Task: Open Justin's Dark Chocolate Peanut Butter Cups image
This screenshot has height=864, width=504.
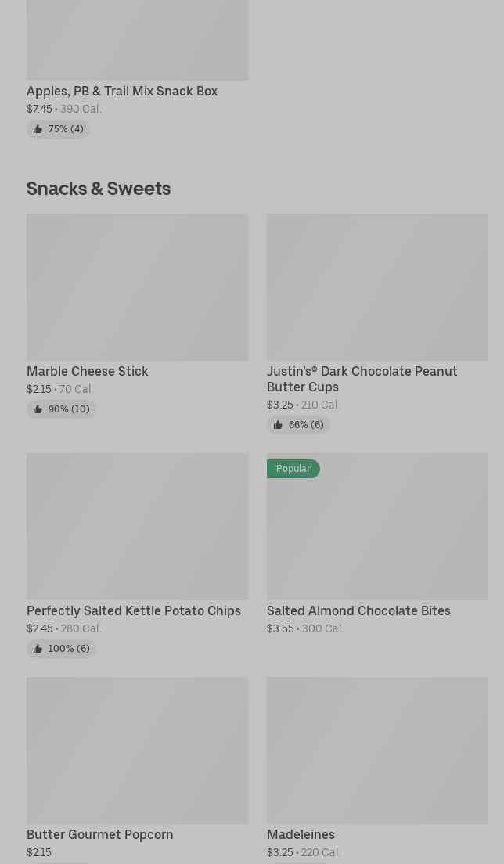Action: click(x=377, y=287)
